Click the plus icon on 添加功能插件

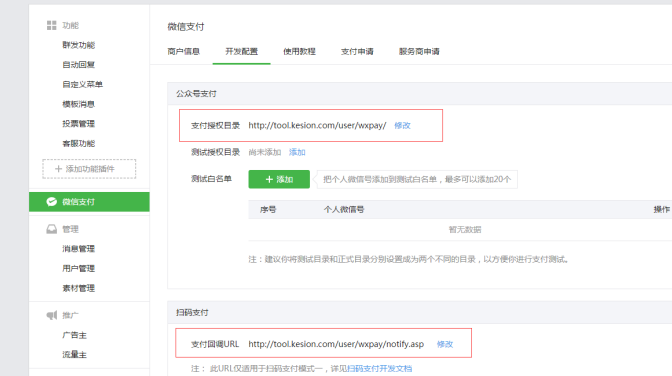tap(59, 169)
